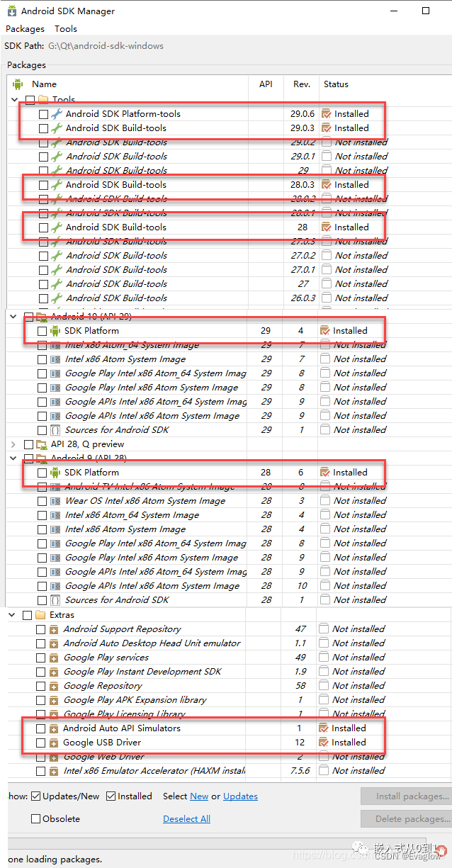Select the Android Auto Desktop Head Unit emulator row

229,643
